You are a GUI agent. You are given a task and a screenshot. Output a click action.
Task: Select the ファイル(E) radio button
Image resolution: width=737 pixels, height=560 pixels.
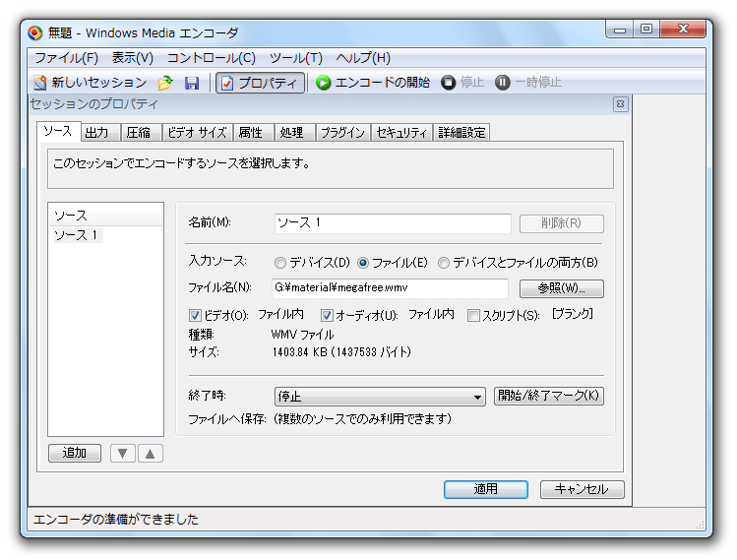[363, 263]
